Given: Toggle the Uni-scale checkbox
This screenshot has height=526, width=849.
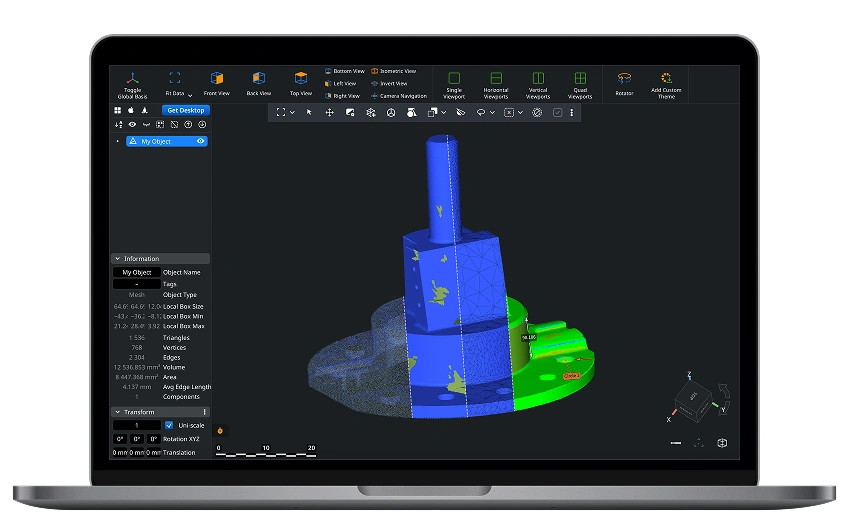Looking at the screenshot, I should pos(168,425).
